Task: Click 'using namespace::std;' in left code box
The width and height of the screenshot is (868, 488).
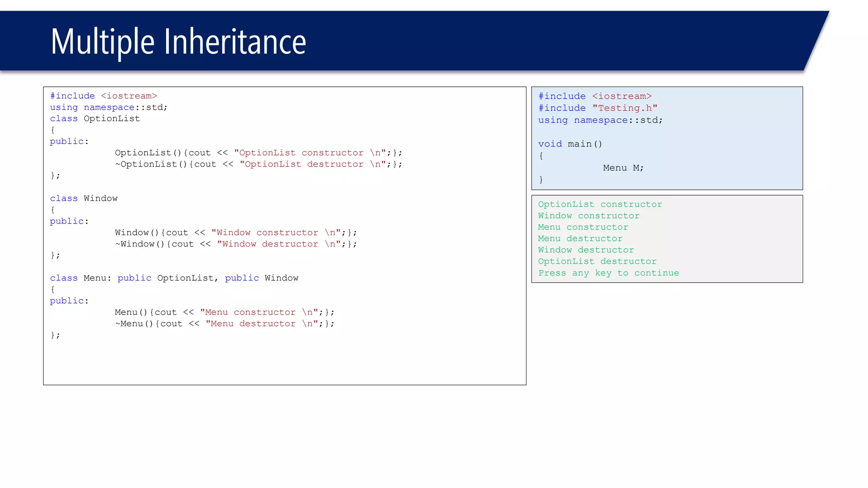Action: click(x=108, y=108)
